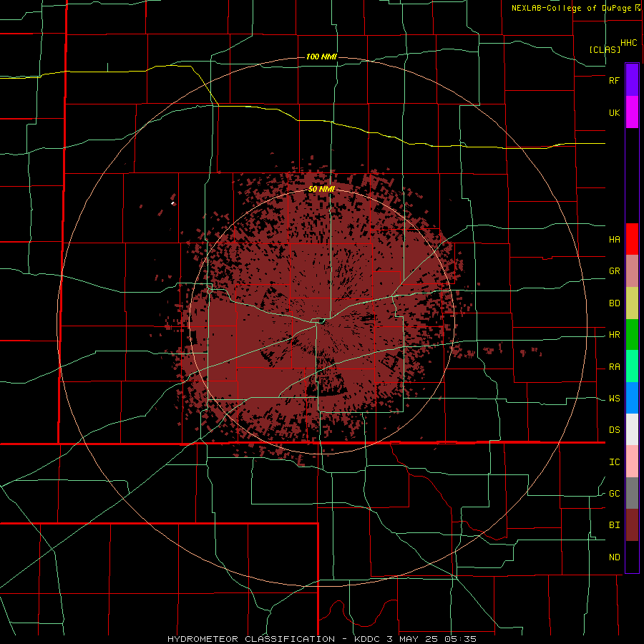Image resolution: width=644 pixels, height=644 pixels.
Task: Click the RF legend label
Action: (x=614, y=80)
